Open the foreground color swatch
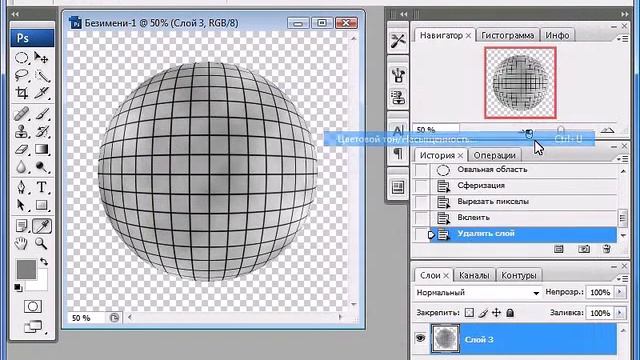Viewport: 640px width, 360px height. [27, 269]
